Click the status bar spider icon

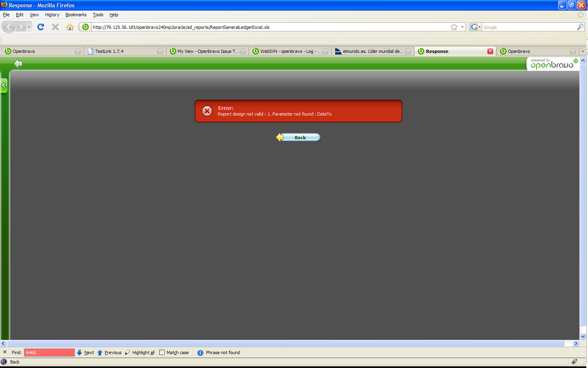(x=575, y=361)
